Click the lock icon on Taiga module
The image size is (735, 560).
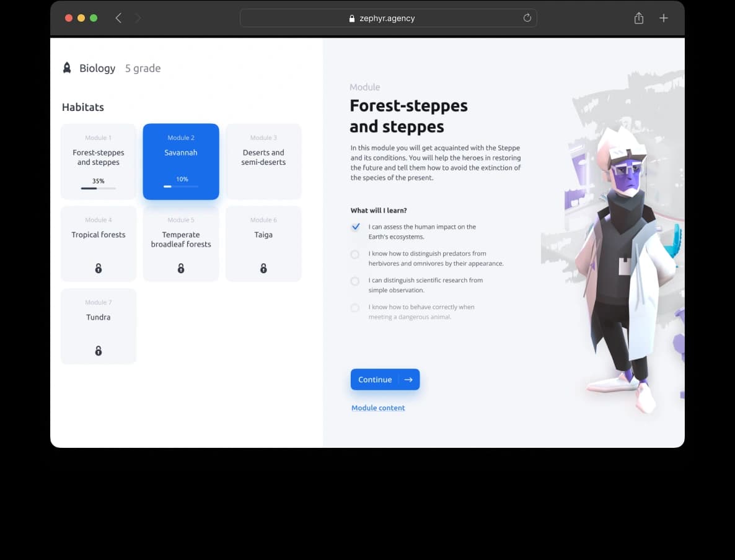(x=263, y=268)
